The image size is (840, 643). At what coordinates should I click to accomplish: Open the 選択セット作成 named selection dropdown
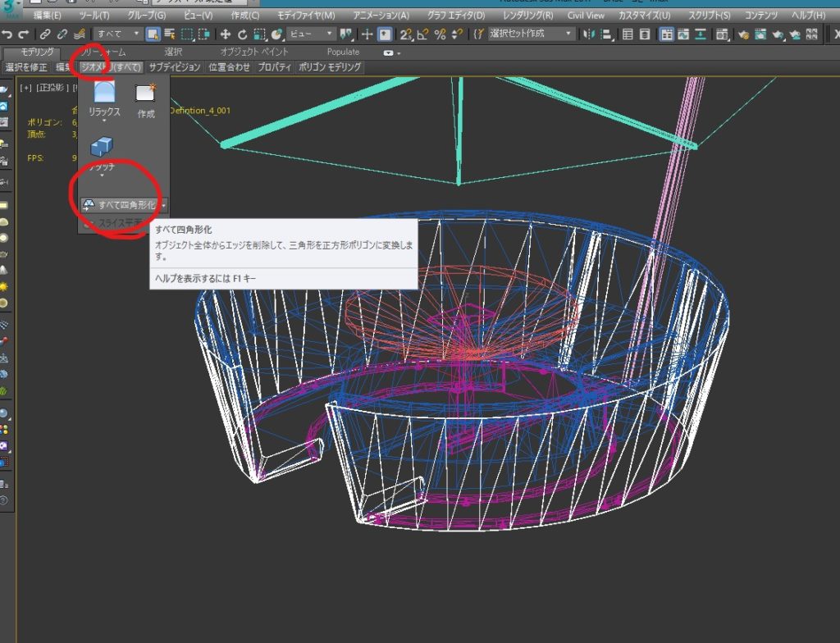(532, 34)
